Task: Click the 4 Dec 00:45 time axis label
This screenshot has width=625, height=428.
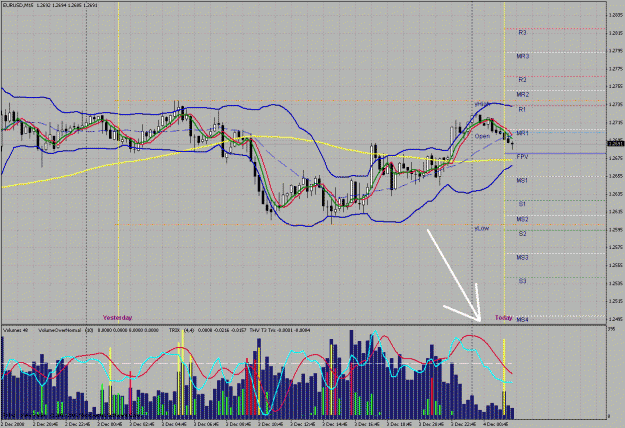Action: 497,425
